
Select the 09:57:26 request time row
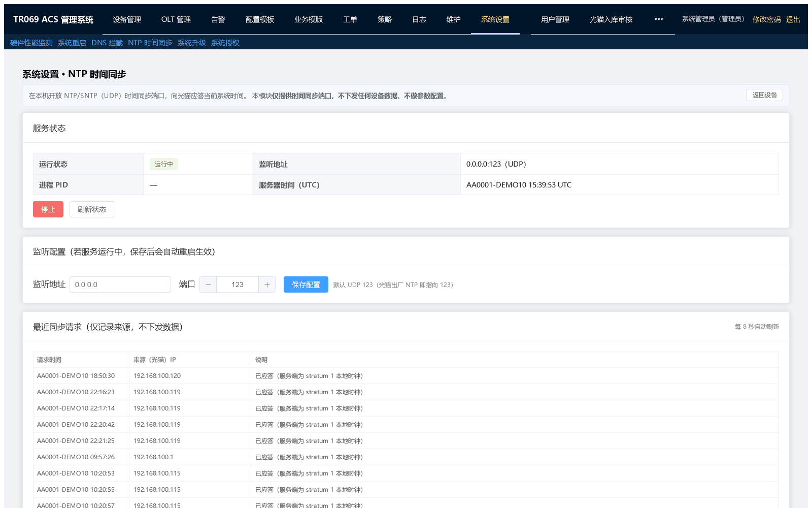pyautogui.click(x=406, y=457)
